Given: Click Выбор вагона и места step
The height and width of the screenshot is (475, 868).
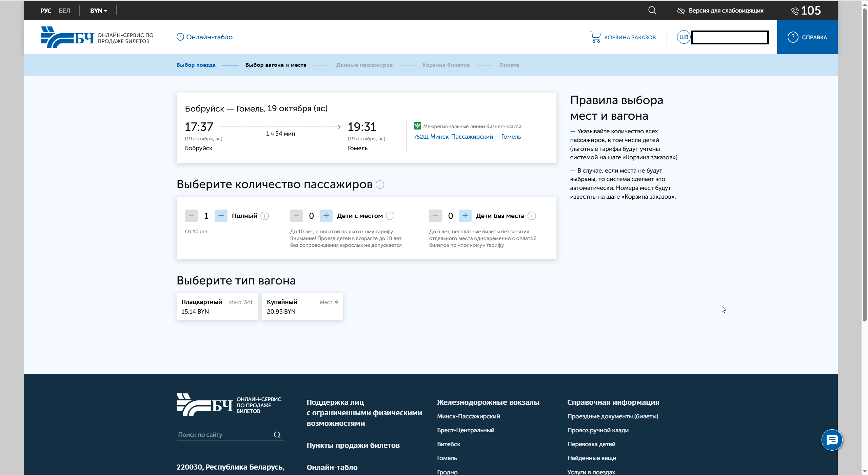Looking at the screenshot, I should click(276, 65).
